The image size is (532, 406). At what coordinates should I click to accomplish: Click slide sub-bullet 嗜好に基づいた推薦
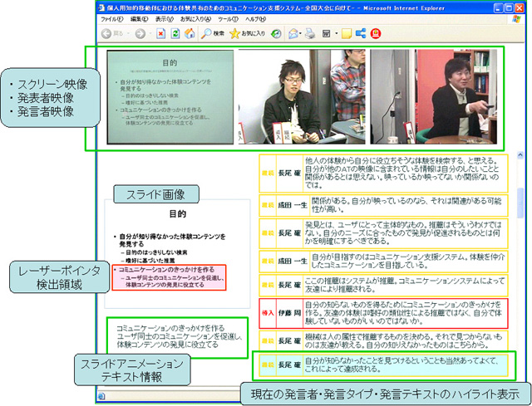[x=148, y=261]
